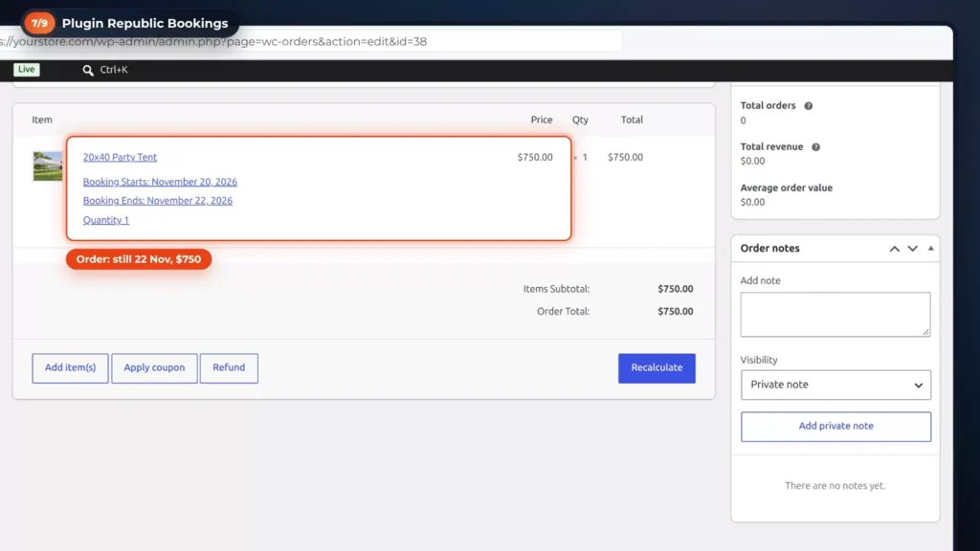
Task: Click the Live status badge
Action: click(x=26, y=69)
